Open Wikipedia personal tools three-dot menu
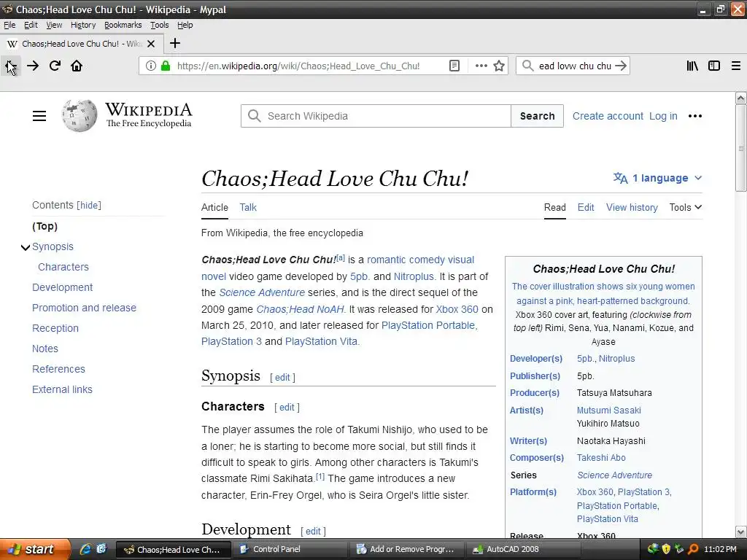 tap(695, 116)
